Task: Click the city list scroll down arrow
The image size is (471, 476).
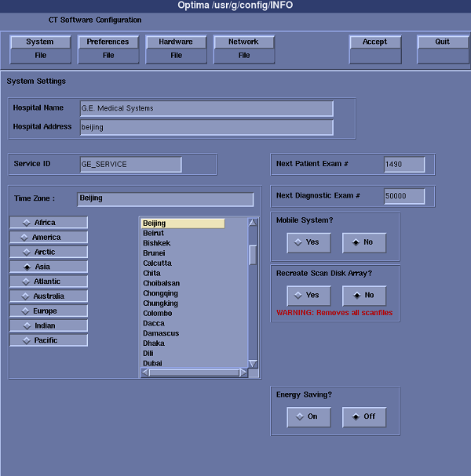Action: click(253, 363)
